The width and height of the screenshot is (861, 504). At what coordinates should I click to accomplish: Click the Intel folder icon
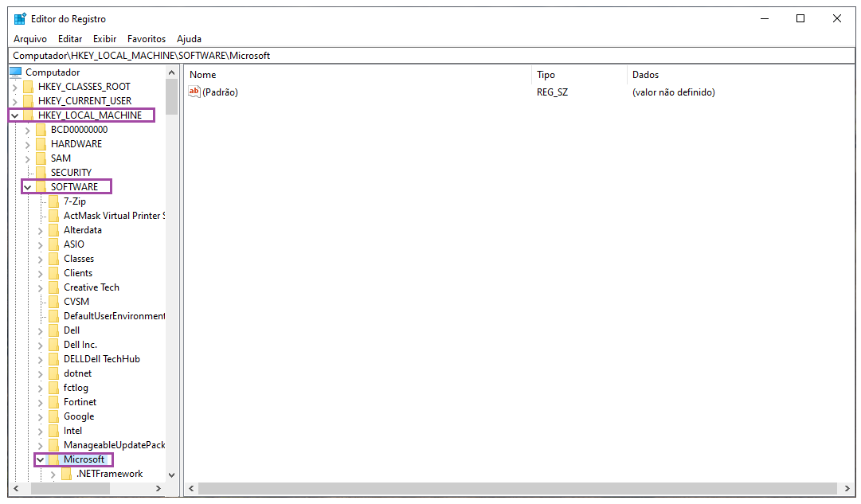53,431
